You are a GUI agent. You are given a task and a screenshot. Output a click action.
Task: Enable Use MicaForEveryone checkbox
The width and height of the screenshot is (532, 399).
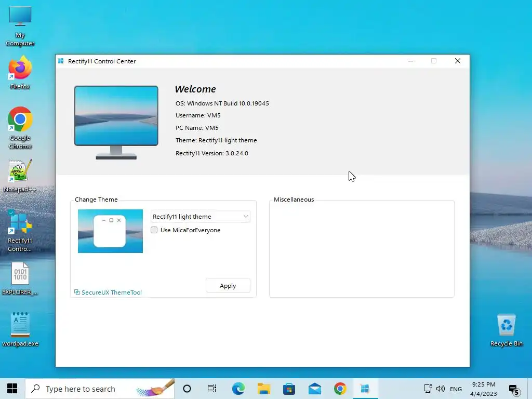(154, 230)
